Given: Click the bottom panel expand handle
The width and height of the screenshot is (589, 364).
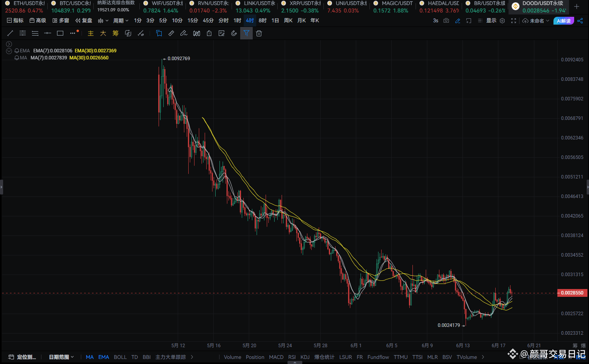Looking at the screenshot, I should 294,362.
